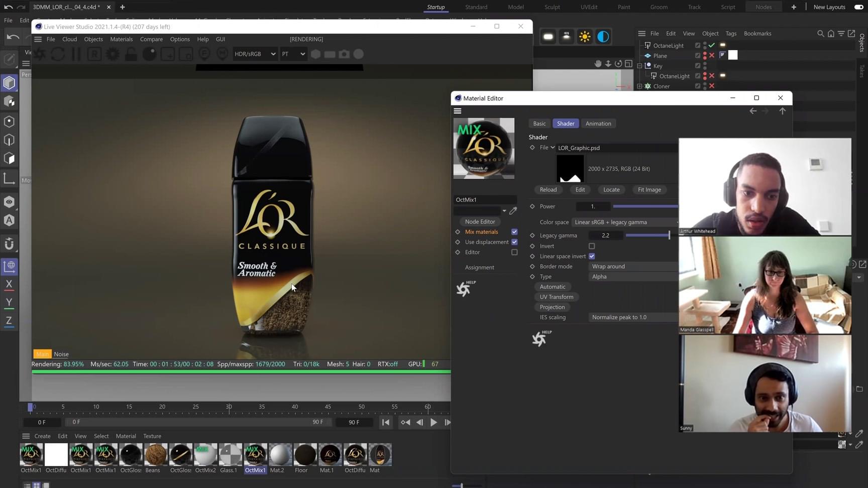This screenshot has width=868, height=488.
Task: Click the Projection button
Action: 552,307
